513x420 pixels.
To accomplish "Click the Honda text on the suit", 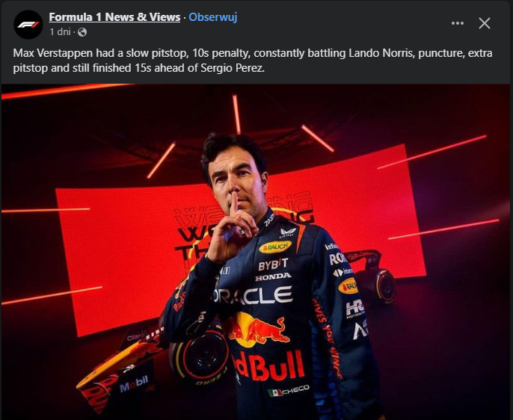I will point(273,277).
